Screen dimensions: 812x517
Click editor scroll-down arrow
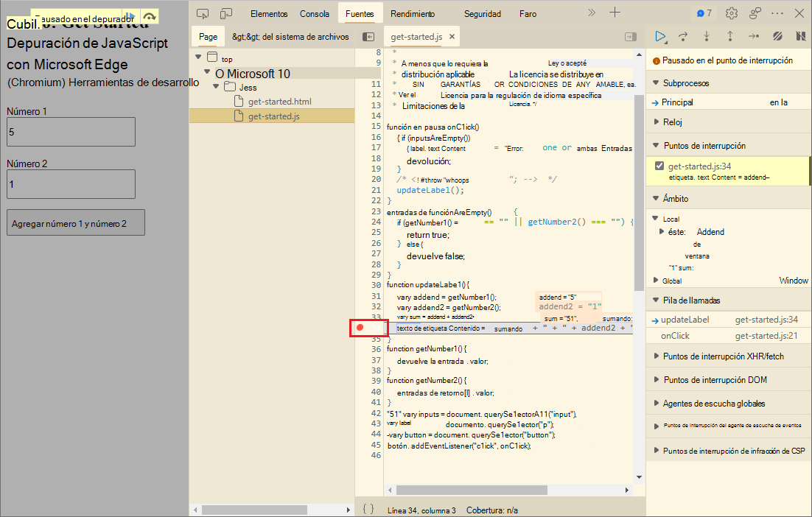tap(639, 477)
